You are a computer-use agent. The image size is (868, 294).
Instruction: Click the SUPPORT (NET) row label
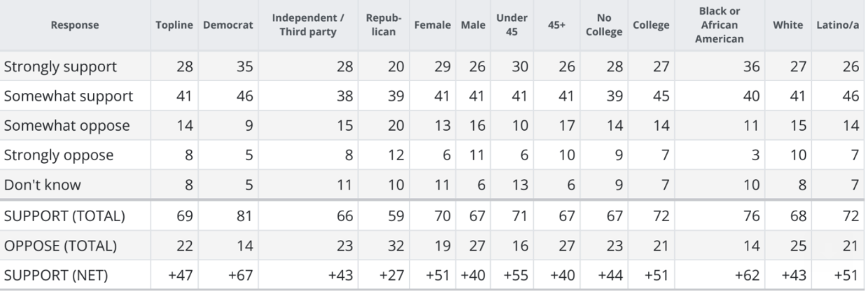tap(56, 275)
